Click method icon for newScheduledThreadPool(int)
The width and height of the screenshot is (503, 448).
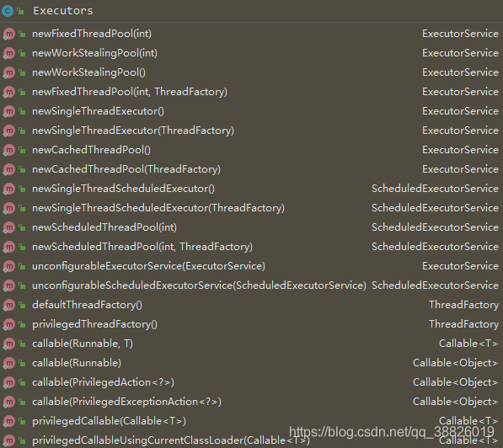[x=9, y=227]
